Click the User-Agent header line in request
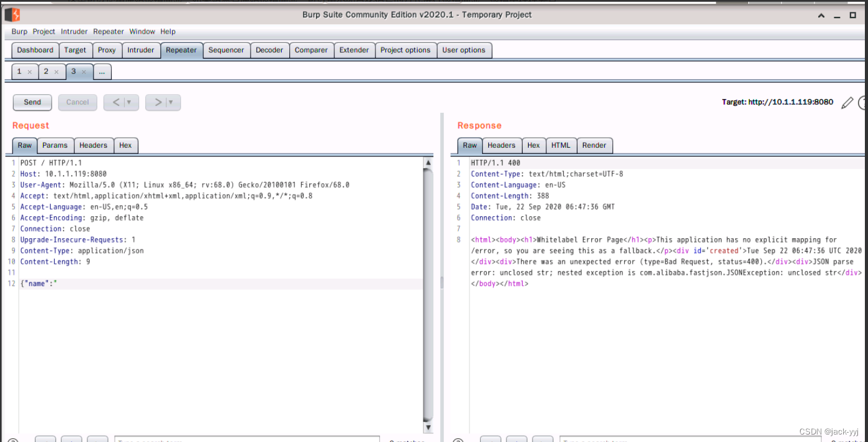The width and height of the screenshot is (868, 442). (185, 185)
